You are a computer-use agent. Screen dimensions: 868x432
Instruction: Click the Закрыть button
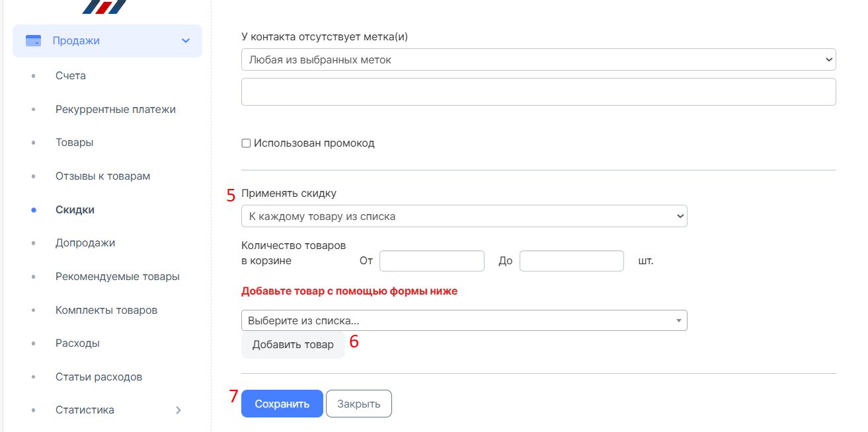pos(359,404)
